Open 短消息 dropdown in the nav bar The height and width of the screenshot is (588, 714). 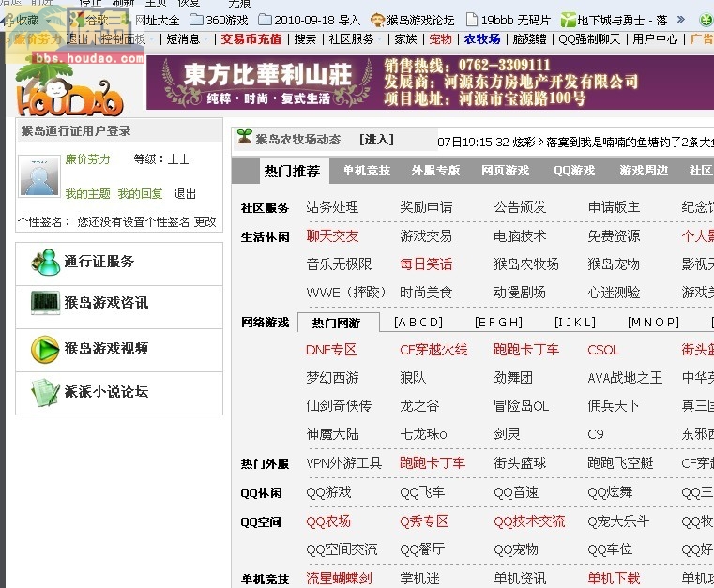[187, 39]
